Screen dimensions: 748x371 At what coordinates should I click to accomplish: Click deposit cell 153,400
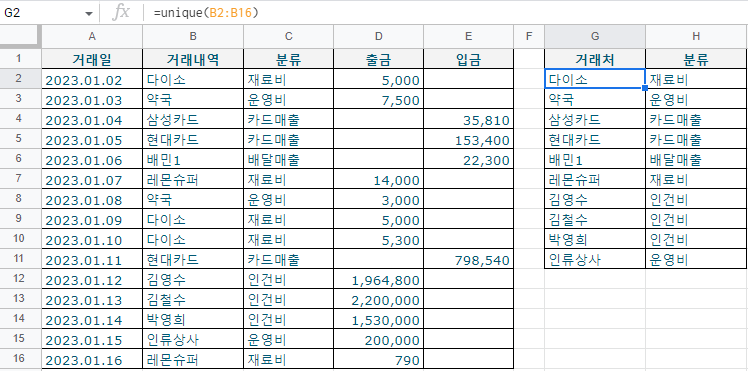pos(468,140)
